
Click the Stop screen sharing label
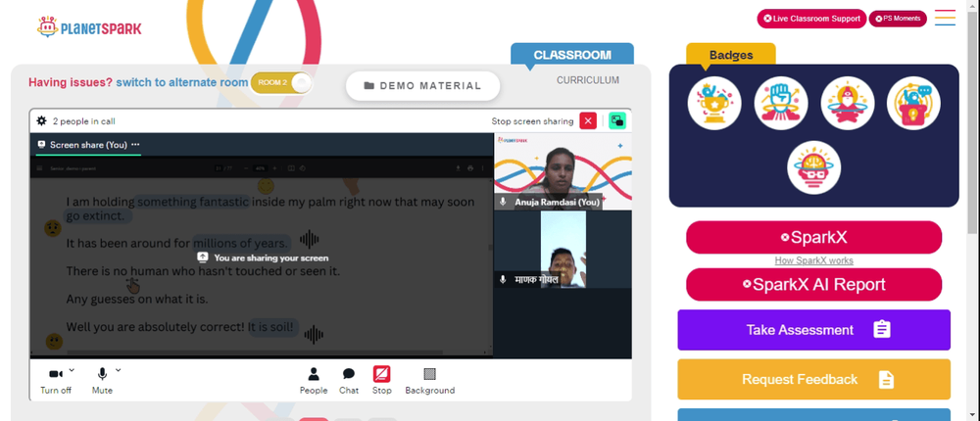pyautogui.click(x=532, y=121)
